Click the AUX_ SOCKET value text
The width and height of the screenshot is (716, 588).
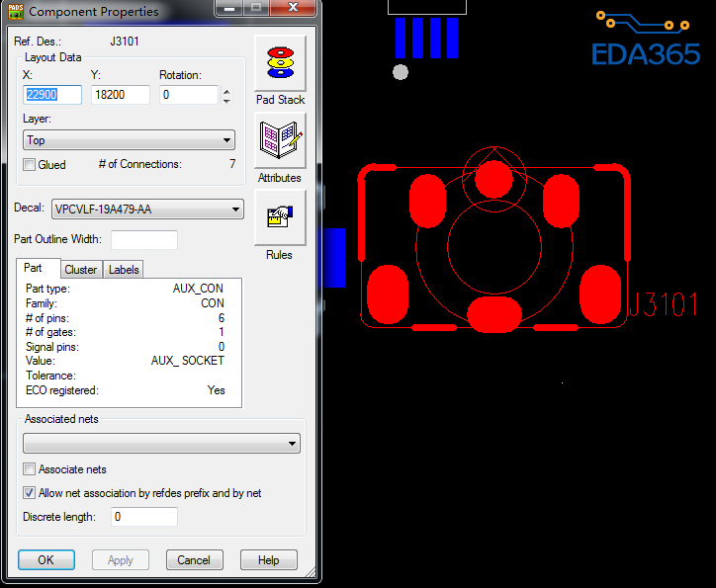tap(188, 361)
